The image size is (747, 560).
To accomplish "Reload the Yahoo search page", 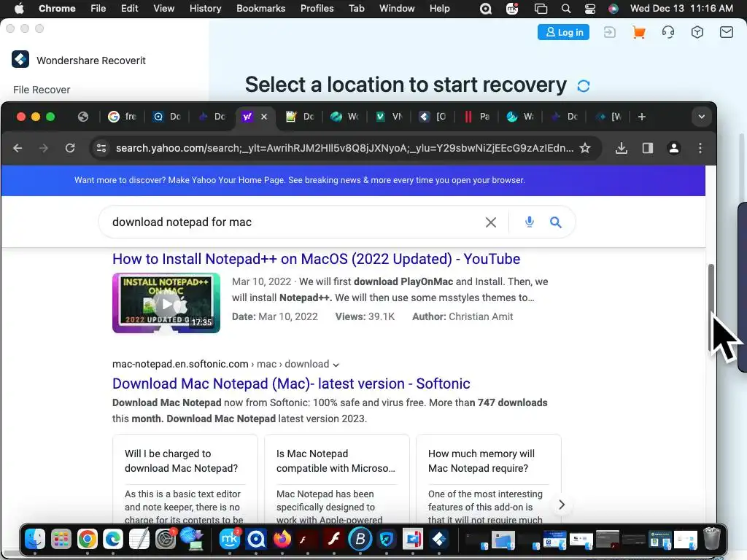I will (70, 148).
